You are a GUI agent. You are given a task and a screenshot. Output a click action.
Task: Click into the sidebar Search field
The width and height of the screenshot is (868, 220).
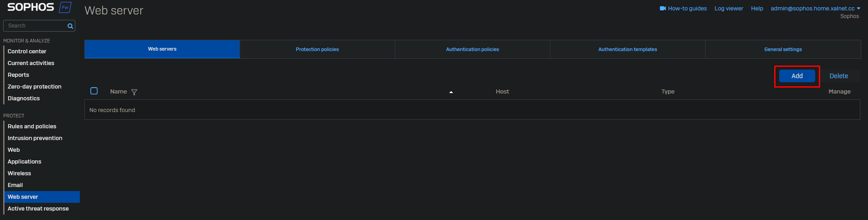(x=36, y=26)
